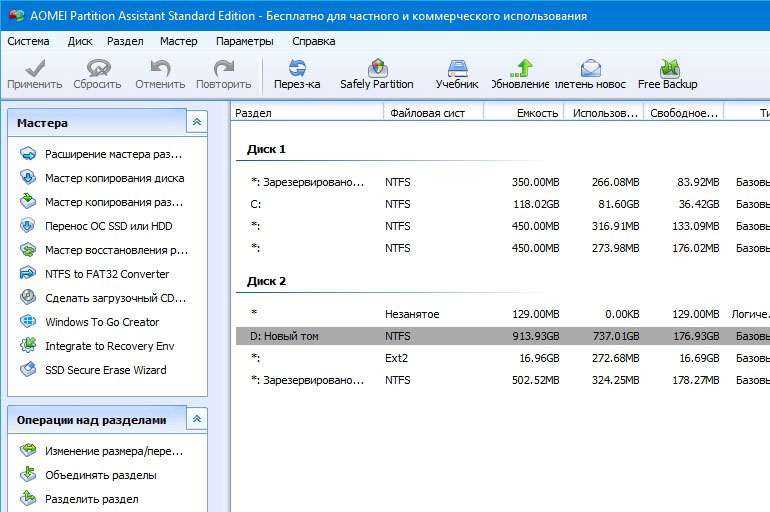Open the Учебник tutorial icon
This screenshot has width=770, height=512.
click(457, 68)
